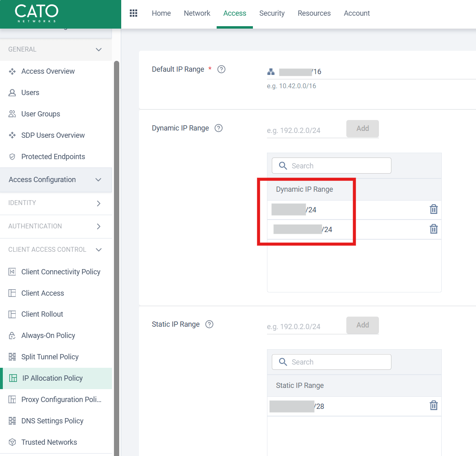Expand the AUTHENTICATION sidebar section
Screen dimensions: 476x456
click(x=99, y=226)
